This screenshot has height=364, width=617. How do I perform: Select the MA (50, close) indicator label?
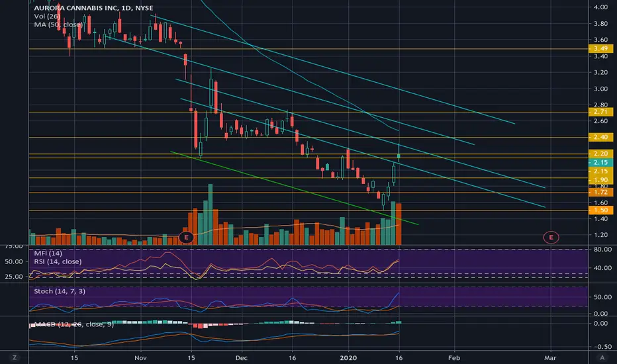point(58,24)
